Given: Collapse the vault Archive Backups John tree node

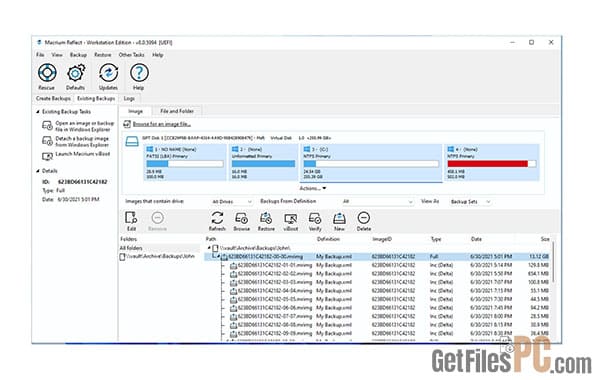Looking at the screenshot, I should [x=209, y=248].
